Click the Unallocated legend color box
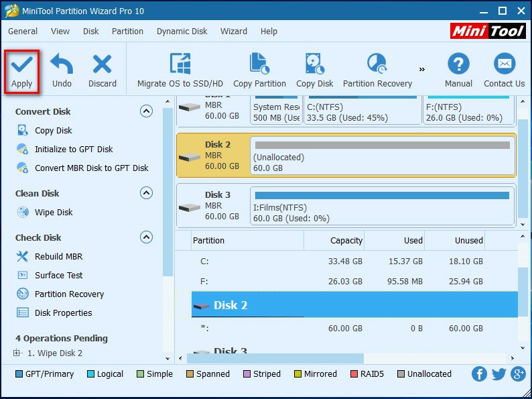Image resolution: width=532 pixels, height=399 pixels. pyautogui.click(x=401, y=374)
